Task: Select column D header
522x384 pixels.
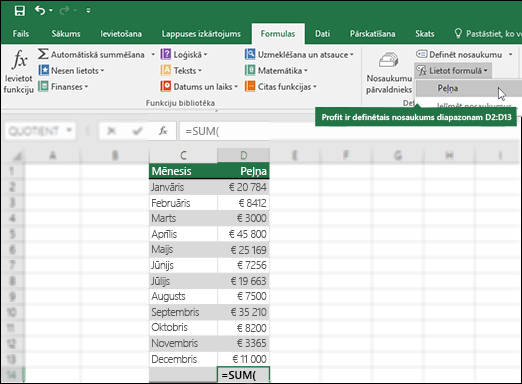Action: 244,155
